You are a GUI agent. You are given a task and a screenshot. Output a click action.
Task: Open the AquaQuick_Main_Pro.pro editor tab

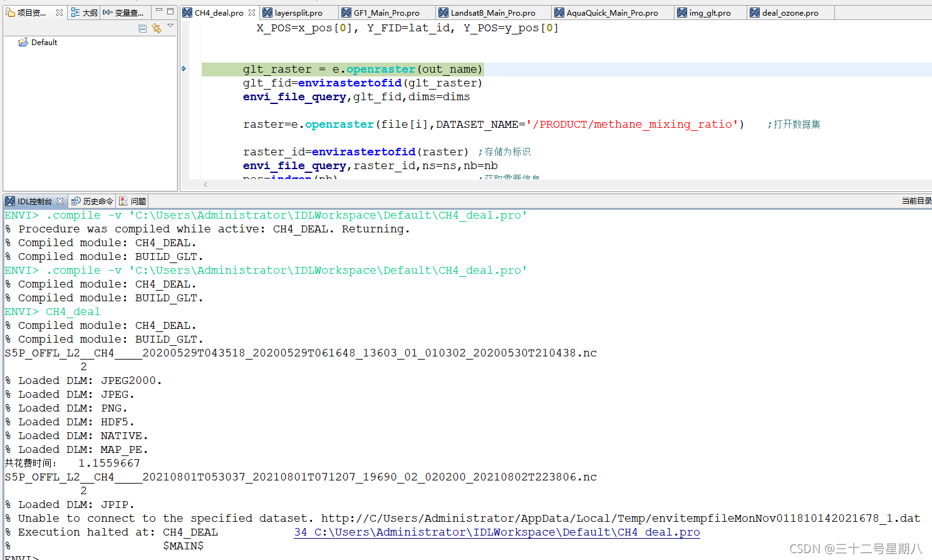click(612, 13)
